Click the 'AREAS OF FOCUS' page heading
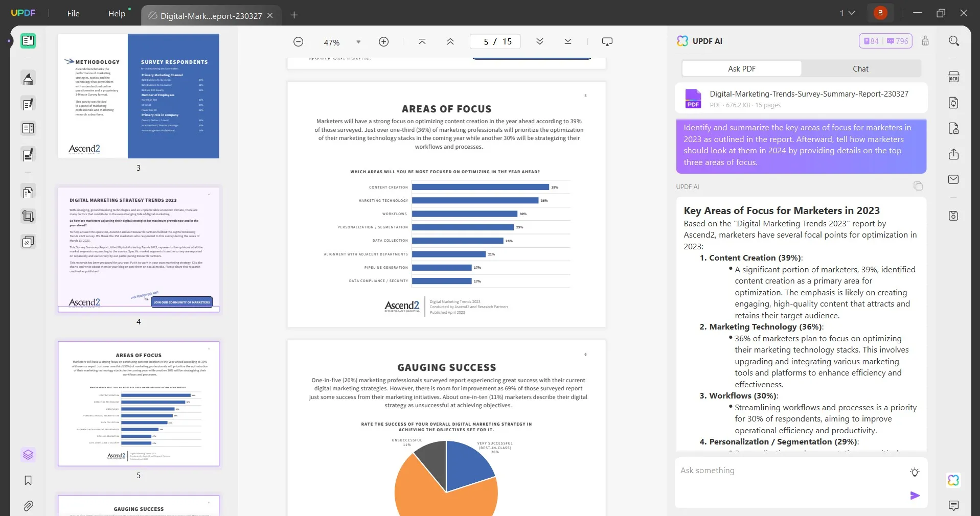980x516 pixels. 446,109
